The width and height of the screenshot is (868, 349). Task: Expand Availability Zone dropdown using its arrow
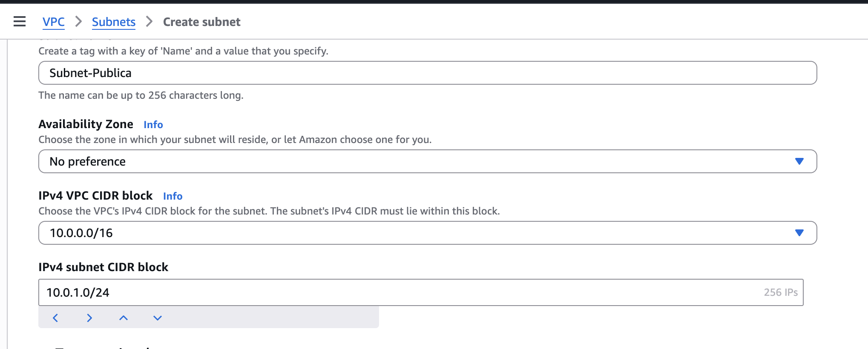tap(799, 161)
